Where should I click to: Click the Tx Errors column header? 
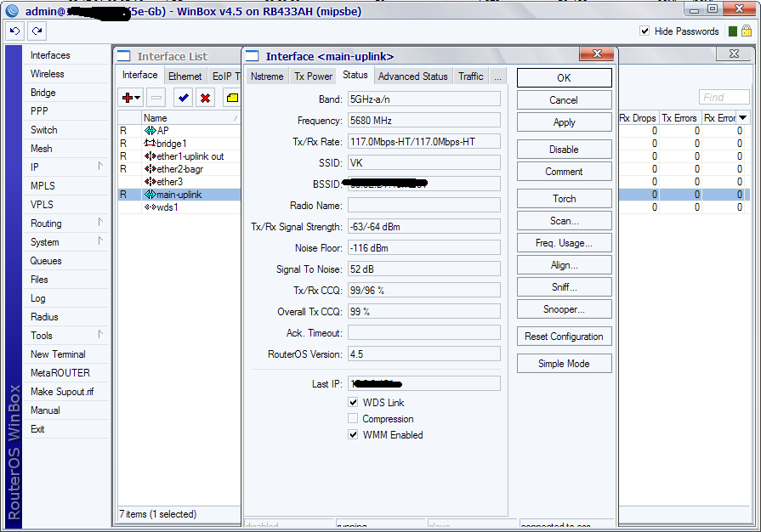[679, 118]
